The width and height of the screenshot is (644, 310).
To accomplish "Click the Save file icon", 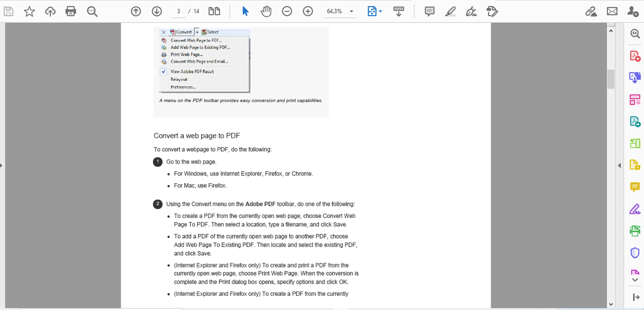I will coord(9,11).
